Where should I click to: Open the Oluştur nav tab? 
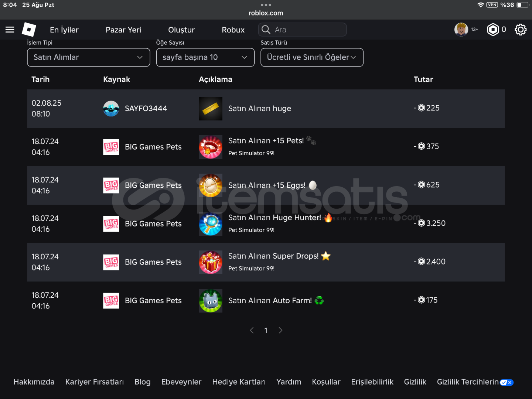pyautogui.click(x=181, y=30)
